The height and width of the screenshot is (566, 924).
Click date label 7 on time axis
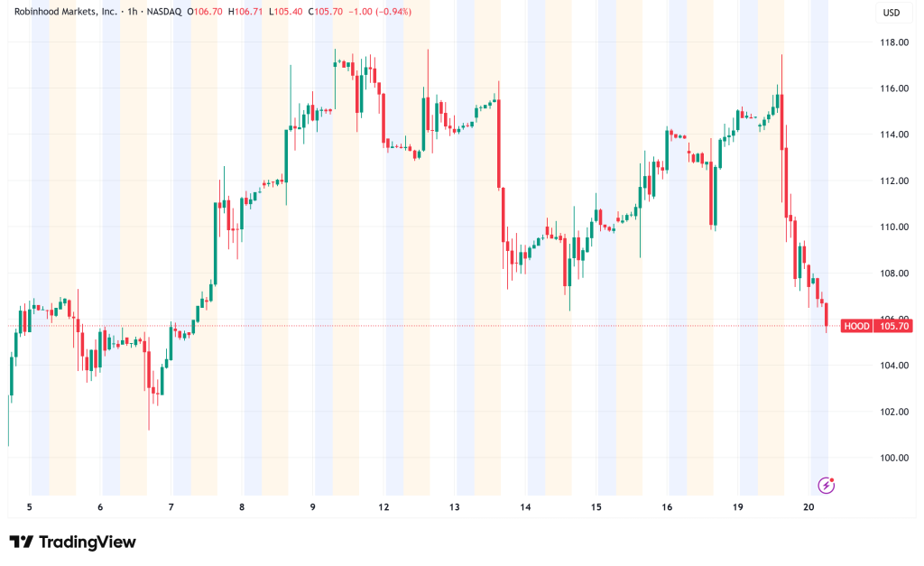click(x=171, y=507)
